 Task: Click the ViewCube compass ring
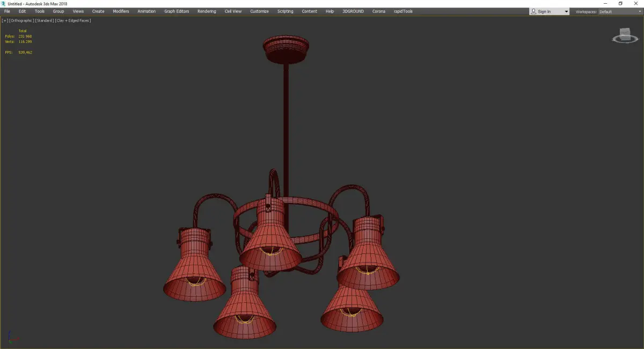624,39
